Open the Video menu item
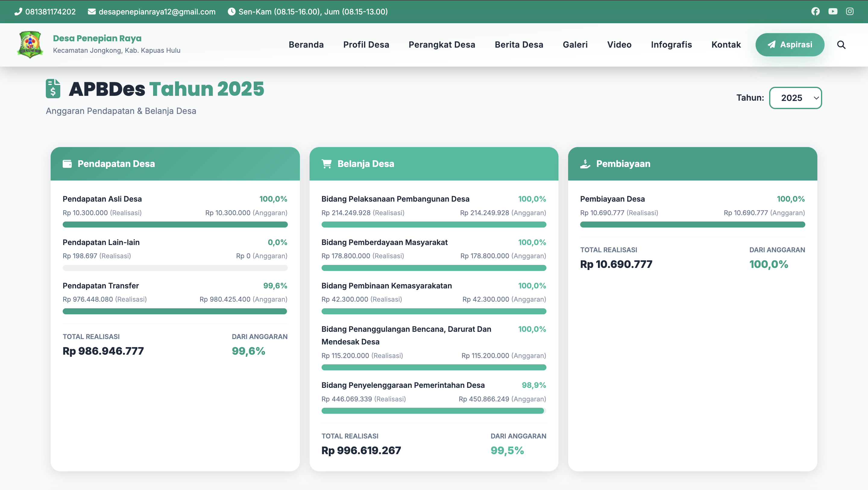 [619, 45]
